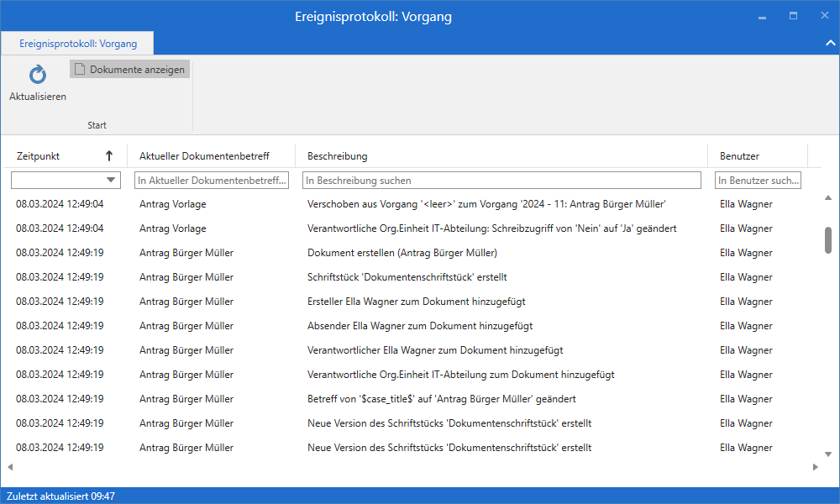This screenshot has height=504, width=840.
Task: Select 'Dokument erstellen (Antrag Bürger Müller)' row
Action: (x=411, y=253)
